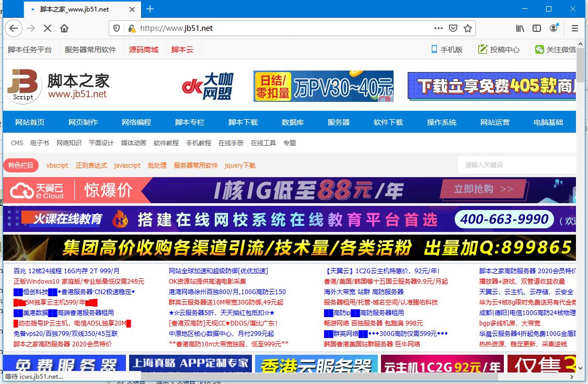The image size is (588, 384).
Task: Open 电脑基础 nav item
Action: click(x=548, y=122)
